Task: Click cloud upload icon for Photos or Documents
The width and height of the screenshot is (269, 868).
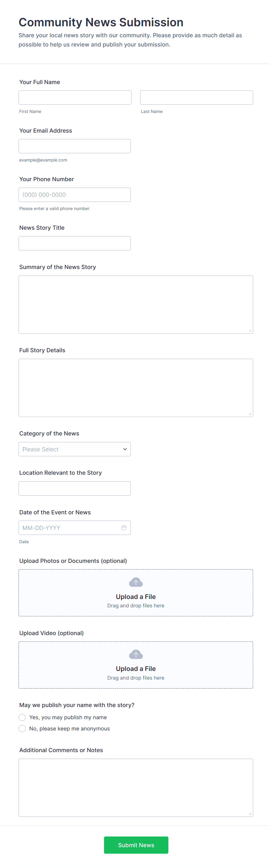Action: point(136,582)
